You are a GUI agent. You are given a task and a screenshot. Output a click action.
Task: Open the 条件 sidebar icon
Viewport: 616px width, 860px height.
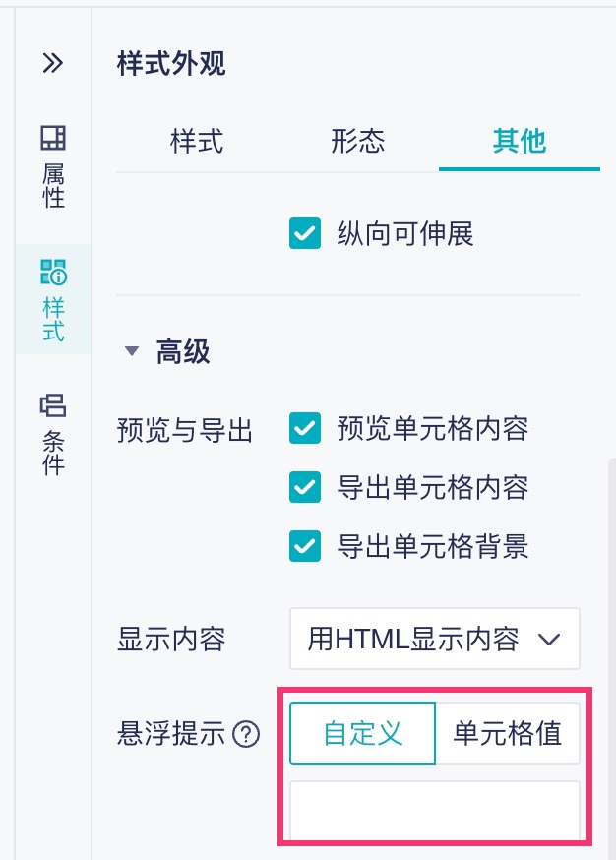[53, 404]
